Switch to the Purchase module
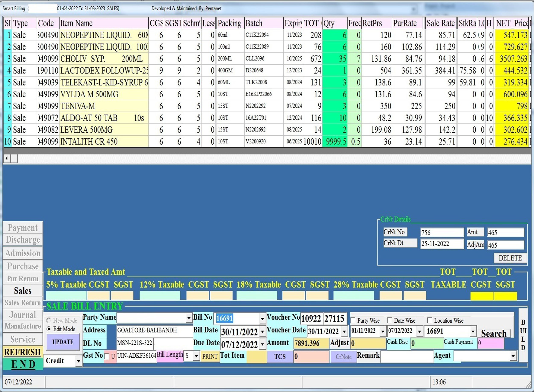Image resolution: width=534 pixels, height=392 pixels. (23, 266)
